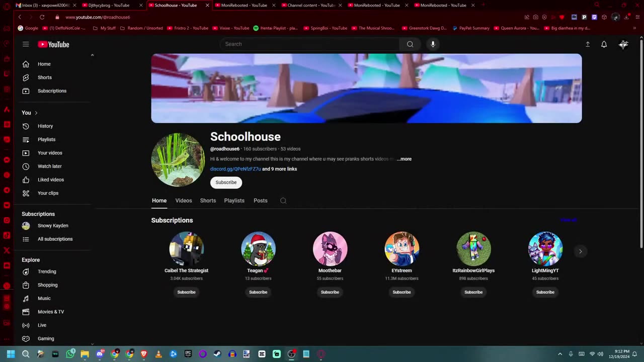Click the search magnifier button
The width and height of the screenshot is (644, 362).
[x=410, y=44]
